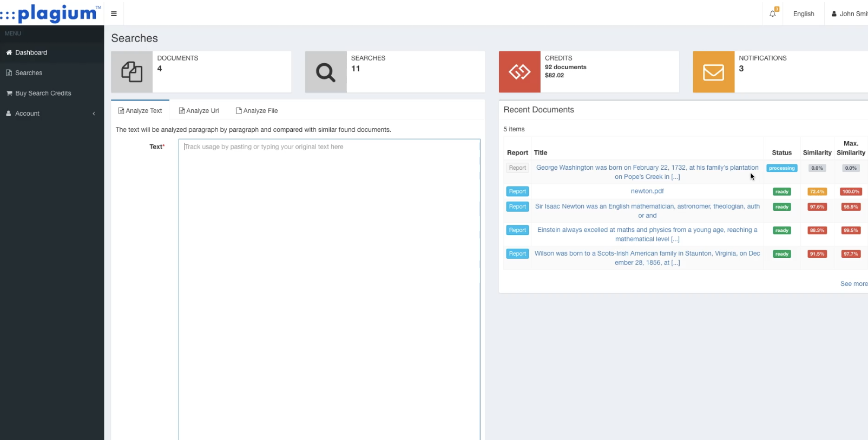Viewport: 868px width, 440px height.
Task: Click the text input area for analysis
Action: [x=329, y=289]
